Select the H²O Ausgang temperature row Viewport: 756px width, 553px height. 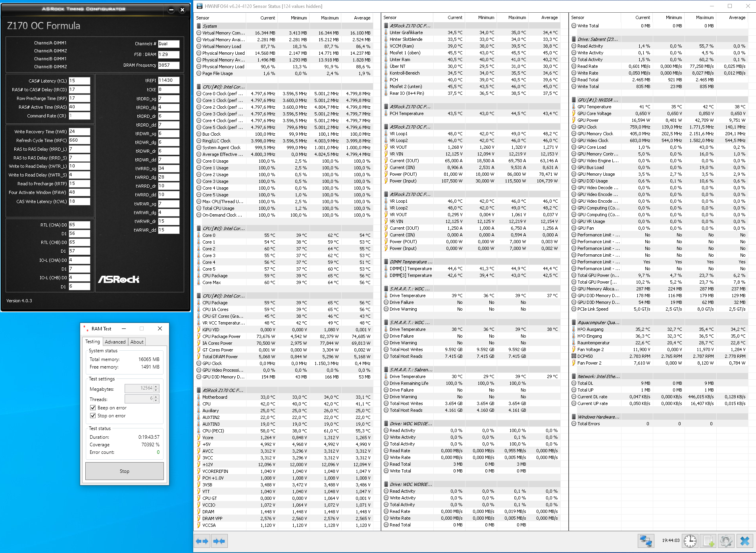(659, 329)
